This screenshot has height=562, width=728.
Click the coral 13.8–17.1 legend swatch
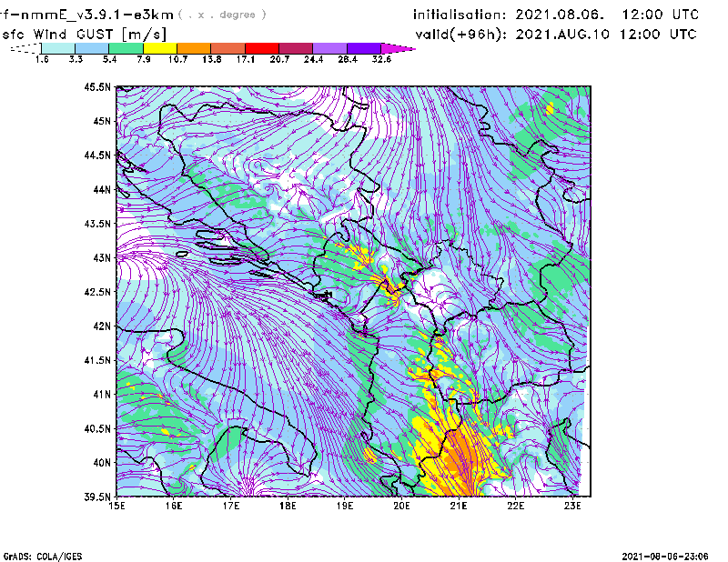[228, 48]
